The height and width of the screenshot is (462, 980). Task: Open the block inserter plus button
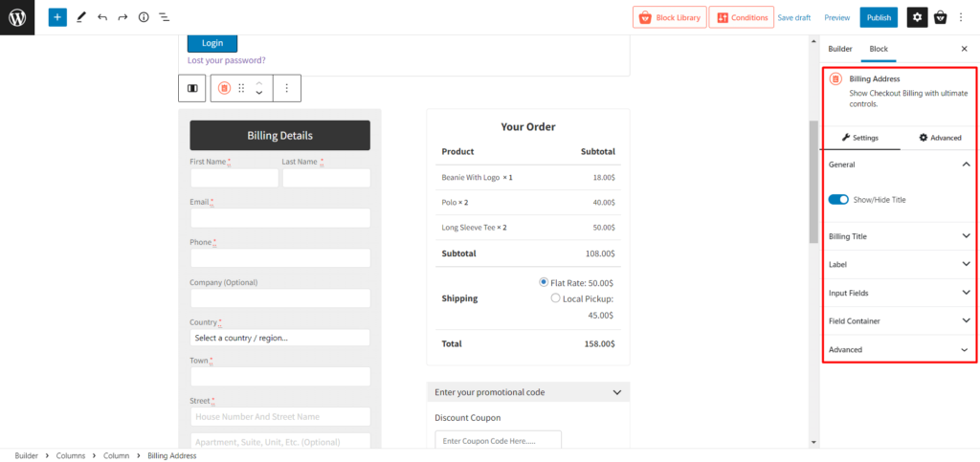pos(57,17)
